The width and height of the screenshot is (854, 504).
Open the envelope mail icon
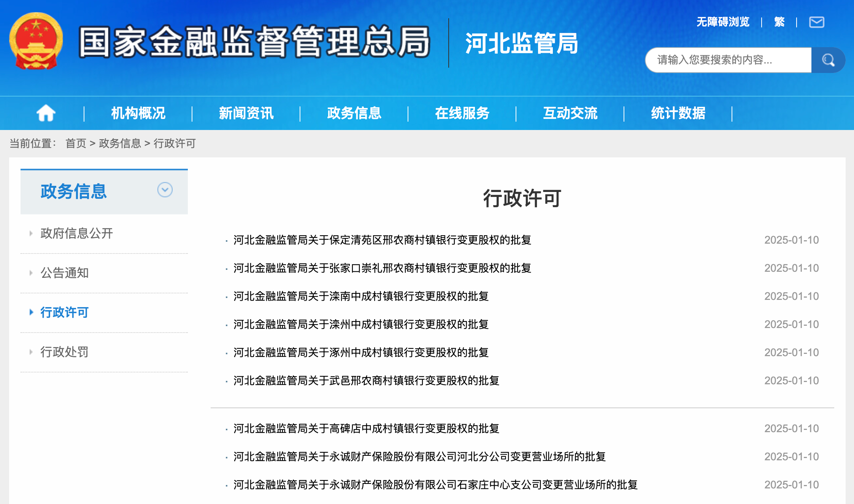coord(816,22)
